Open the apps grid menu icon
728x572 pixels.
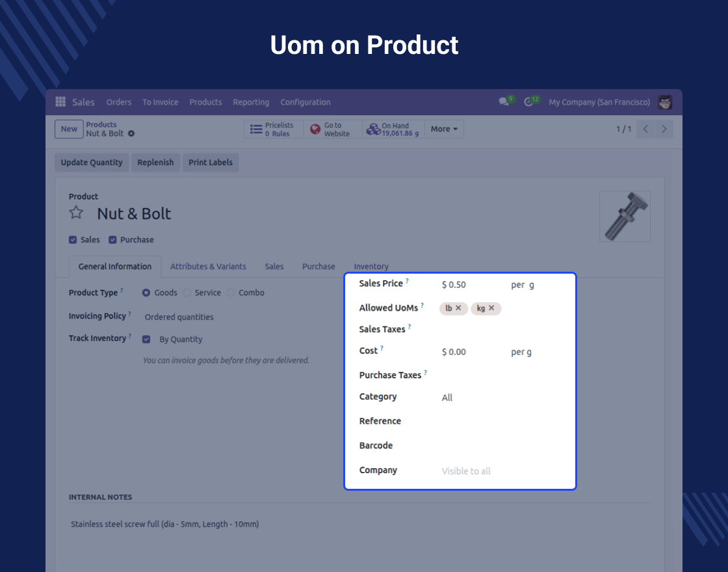point(60,101)
